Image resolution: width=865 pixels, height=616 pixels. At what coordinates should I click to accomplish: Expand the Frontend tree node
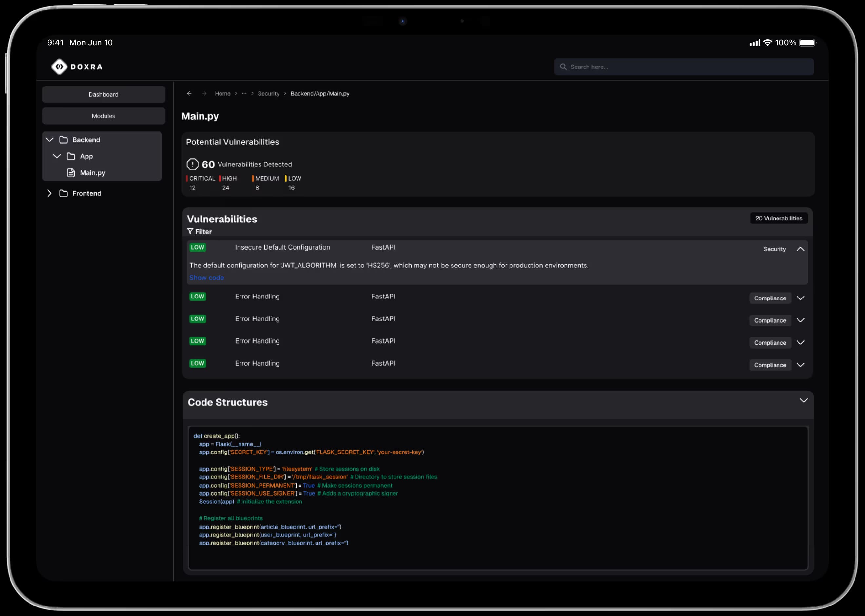49,193
